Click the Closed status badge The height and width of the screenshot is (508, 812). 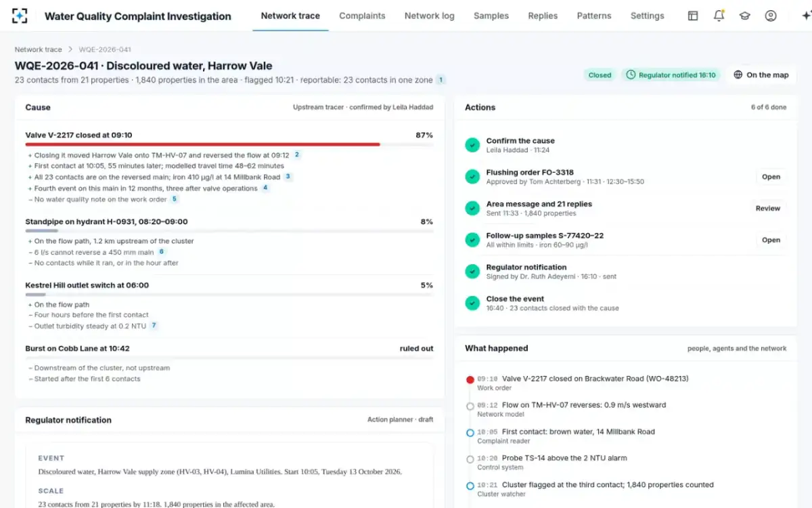[600, 75]
